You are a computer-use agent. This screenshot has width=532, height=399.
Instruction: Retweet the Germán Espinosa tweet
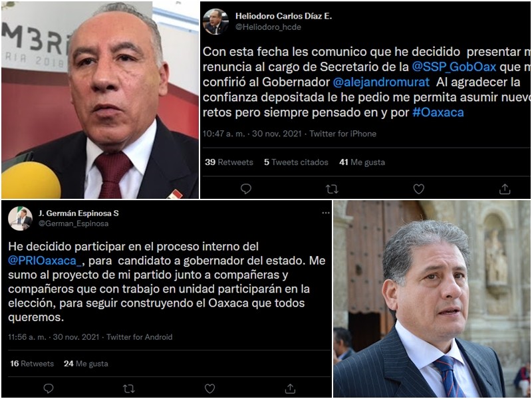coord(129,388)
